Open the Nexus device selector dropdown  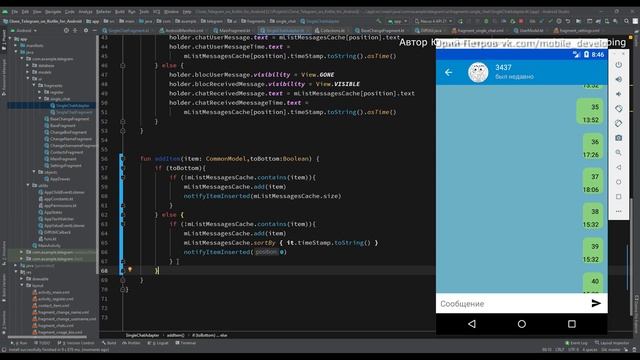pos(433,21)
